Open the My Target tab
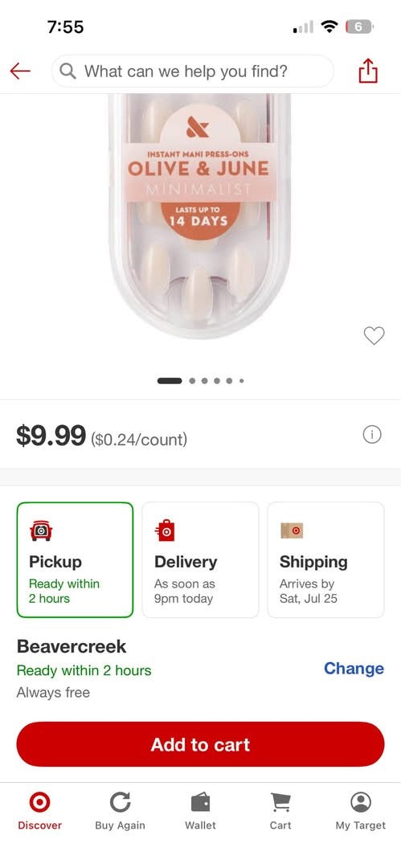Viewport: 401px width, 868px height. (x=361, y=811)
